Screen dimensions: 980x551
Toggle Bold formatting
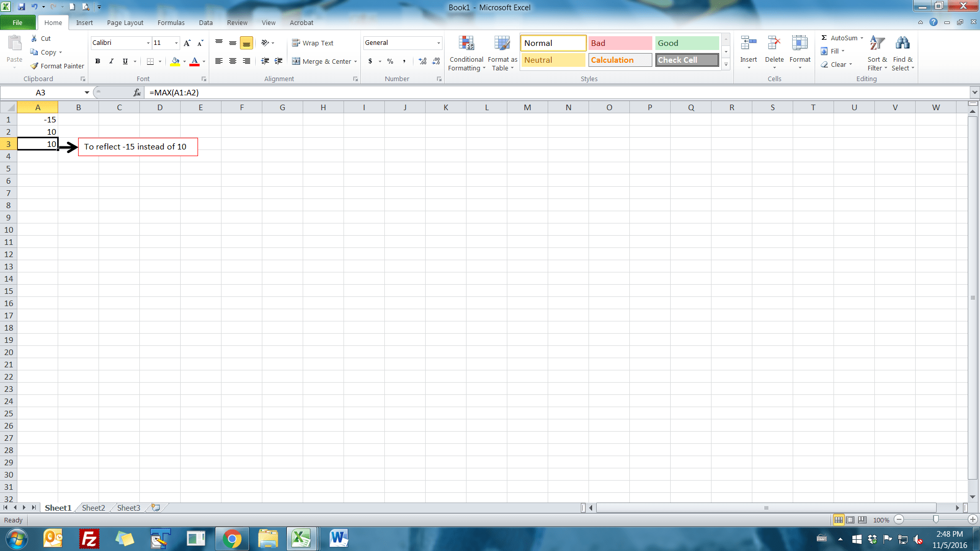click(97, 61)
